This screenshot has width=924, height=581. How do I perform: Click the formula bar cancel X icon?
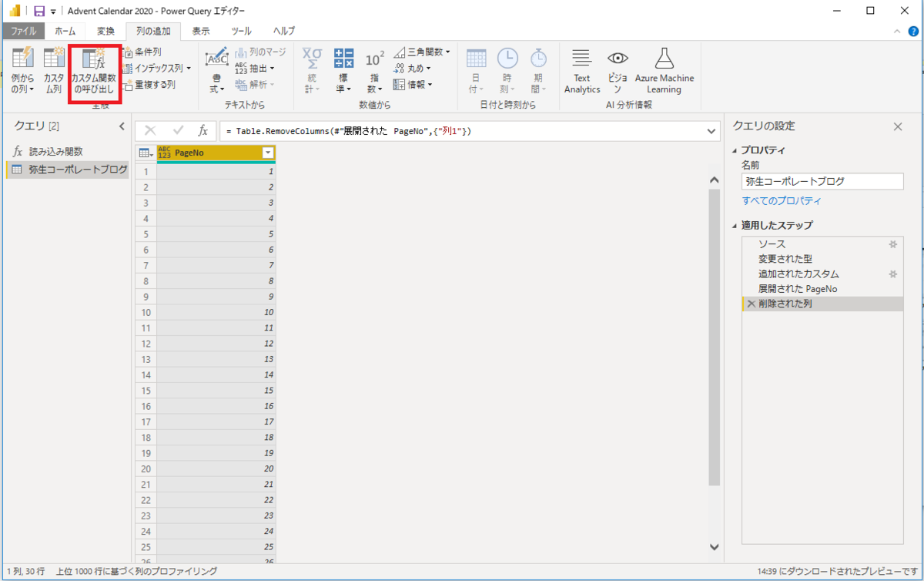point(150,131)
